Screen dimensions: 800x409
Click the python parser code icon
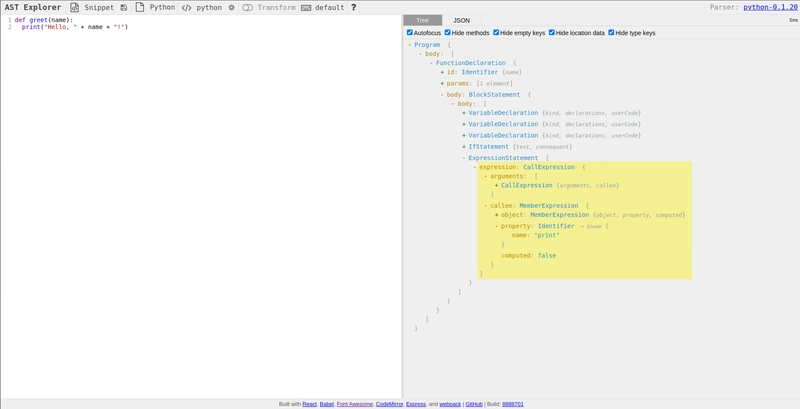tap(186, 8)
